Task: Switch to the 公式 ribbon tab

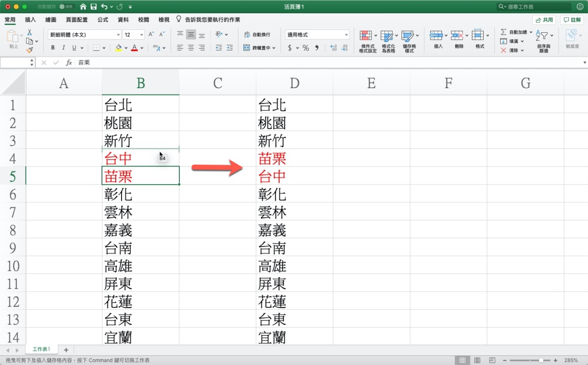Action: coord(102,20)
